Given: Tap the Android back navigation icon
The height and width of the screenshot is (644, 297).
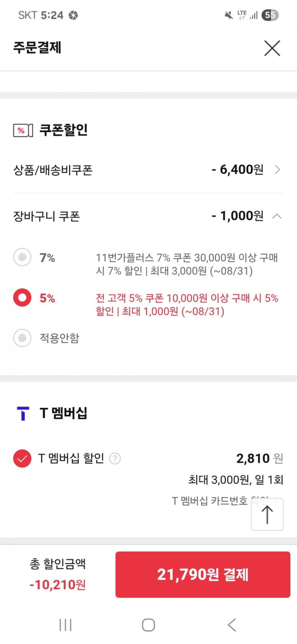Looking at the screenshot, I should click(x=232, y=625).
